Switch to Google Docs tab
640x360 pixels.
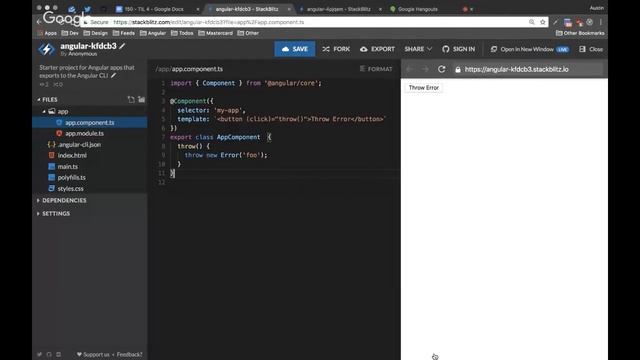coord(157,9)
